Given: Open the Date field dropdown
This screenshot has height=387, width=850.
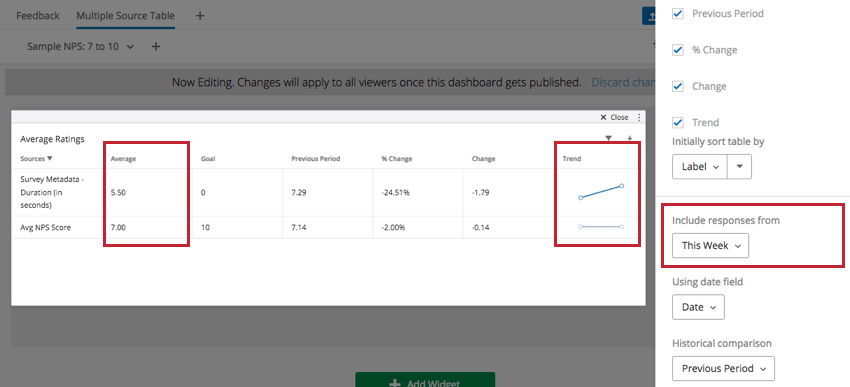Looking at the screenshot, I should [x=698, y=307].
